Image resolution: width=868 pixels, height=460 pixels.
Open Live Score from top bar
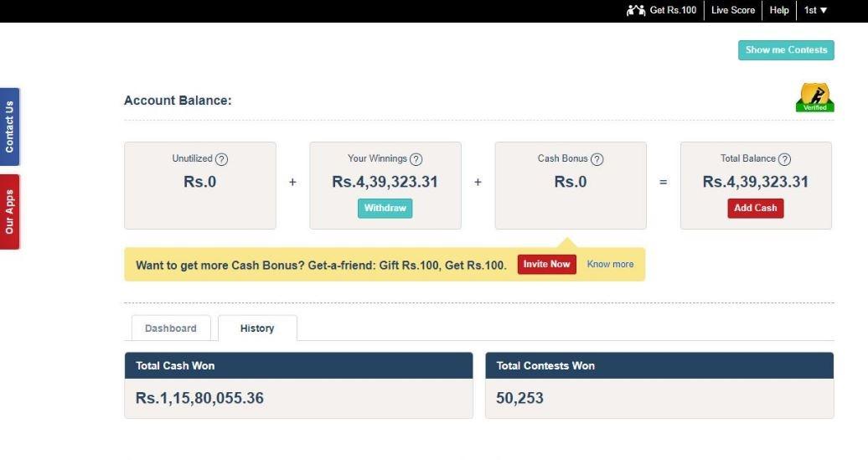[x=733, y=10]
